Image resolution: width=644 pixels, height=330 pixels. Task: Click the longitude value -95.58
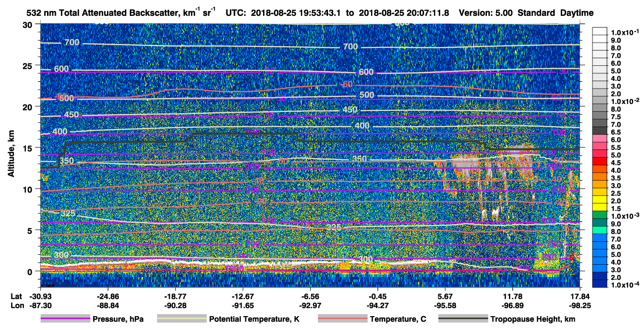tap(445, 306)
